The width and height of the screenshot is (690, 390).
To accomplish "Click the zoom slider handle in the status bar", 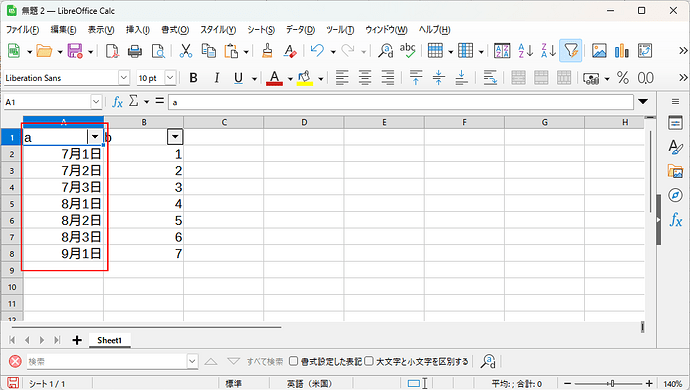I will [612, 383].
